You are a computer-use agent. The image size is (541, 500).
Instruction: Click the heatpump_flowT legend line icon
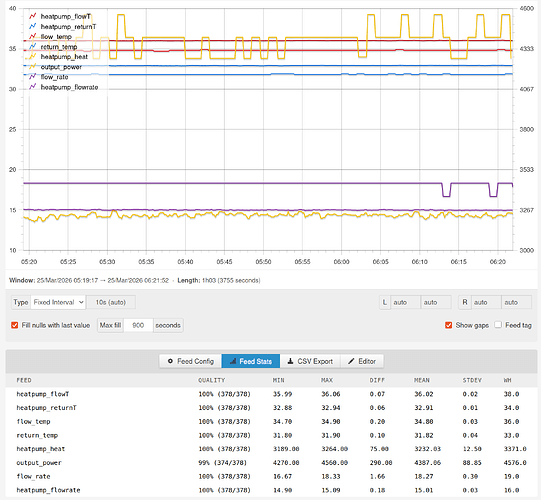33,16
